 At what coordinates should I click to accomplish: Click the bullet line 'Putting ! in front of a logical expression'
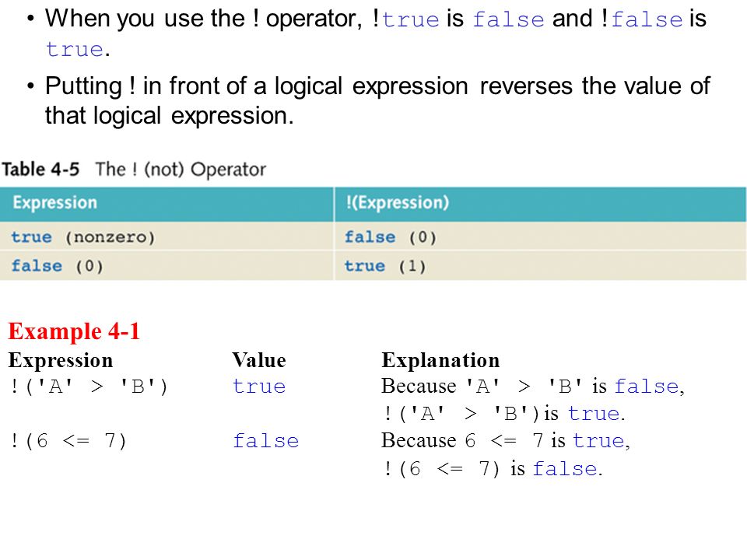pyautogui.click(x=378, y=86)
